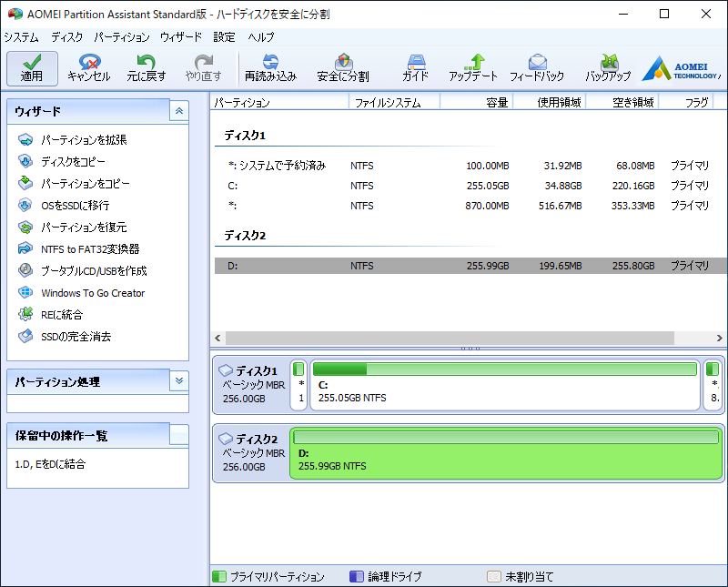728x587 pixels.
Task: Sort by the 使用領域 column header
Action: [x=550, y=102]
